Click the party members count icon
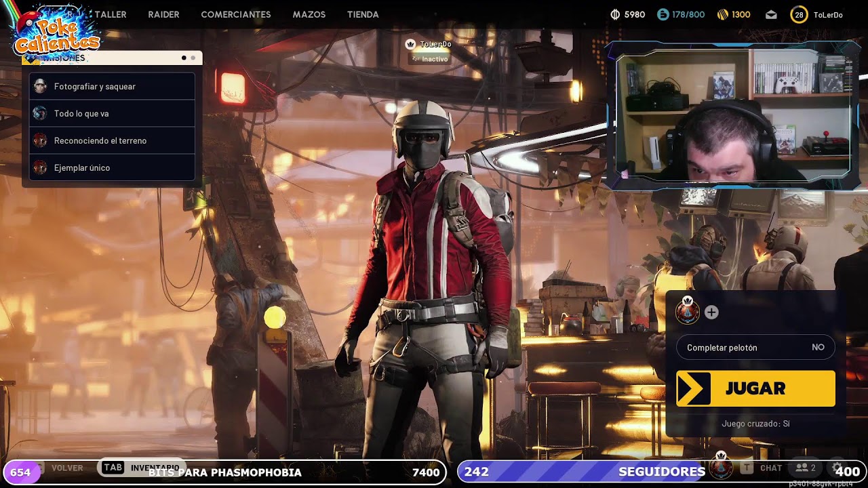Image resolution: width=868 pixels, height=488 pixels. pos(806,468)
